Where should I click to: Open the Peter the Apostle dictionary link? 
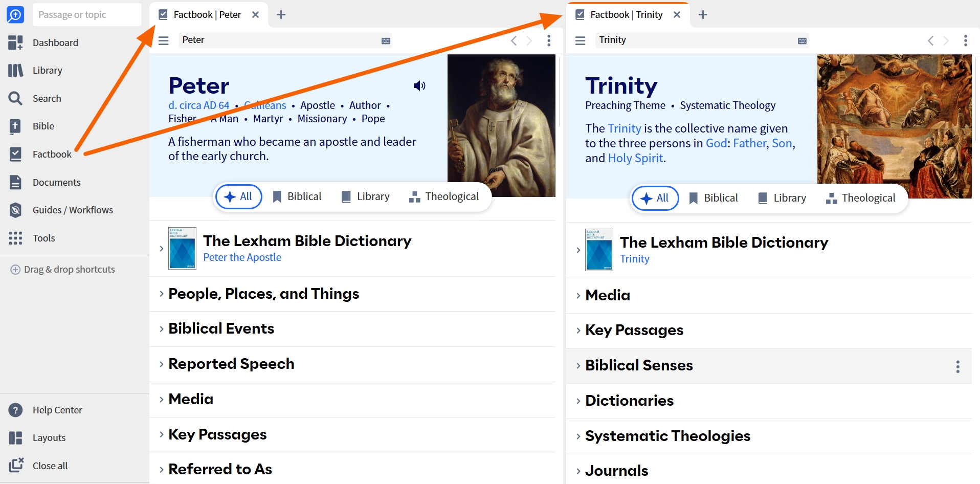click(x=242, y=257)
